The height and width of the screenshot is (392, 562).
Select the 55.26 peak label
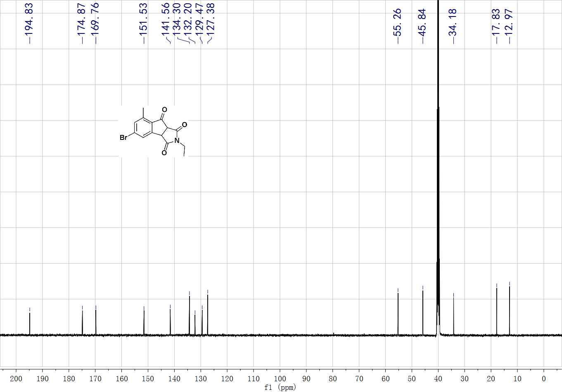tap(398, 22)
